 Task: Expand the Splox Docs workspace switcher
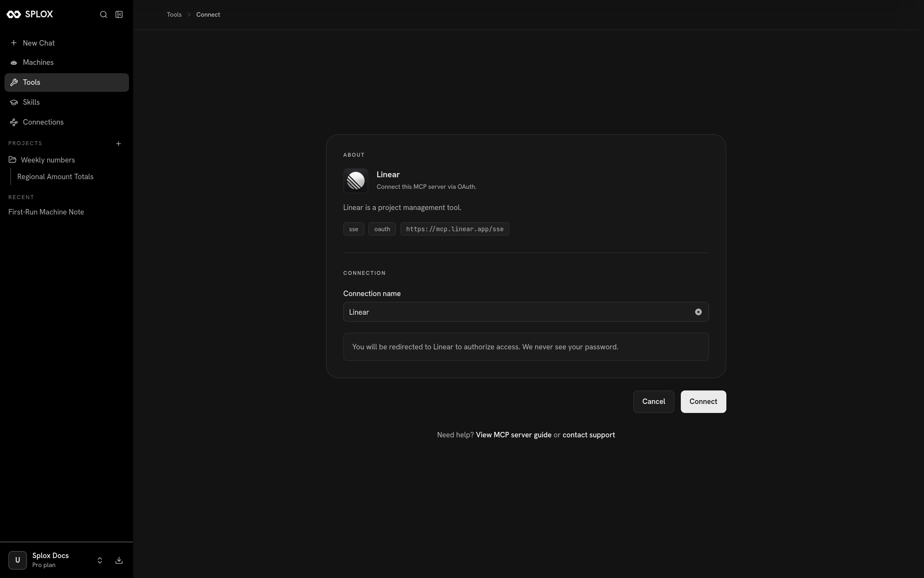pos(100,560)
